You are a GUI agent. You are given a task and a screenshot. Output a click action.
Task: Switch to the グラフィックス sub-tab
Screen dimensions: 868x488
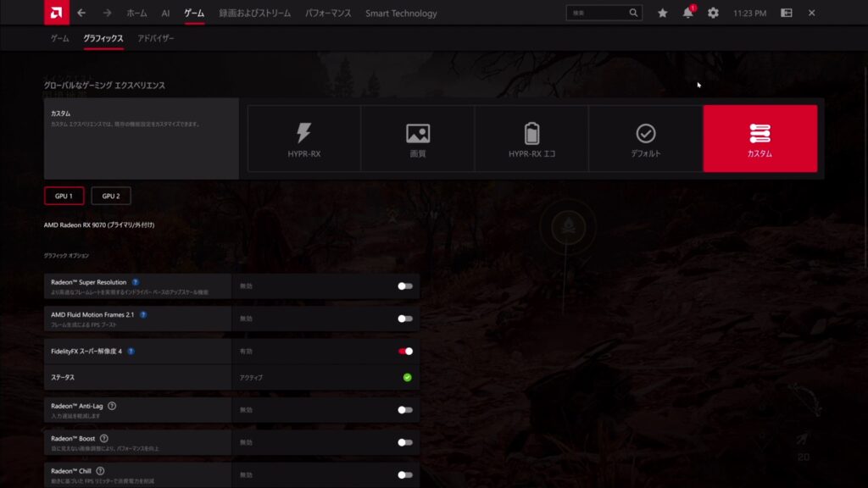(103, 38)
